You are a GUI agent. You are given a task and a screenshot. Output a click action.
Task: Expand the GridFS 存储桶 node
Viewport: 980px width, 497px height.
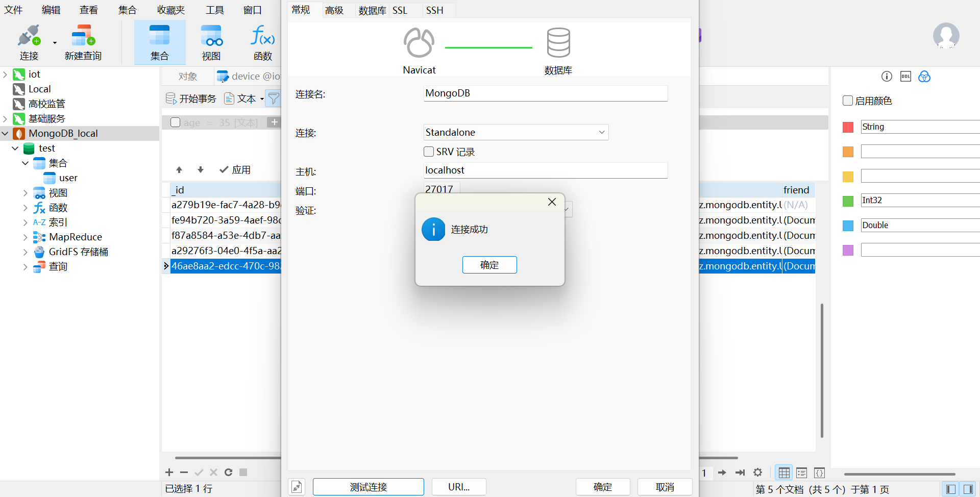tap(26, 252)
